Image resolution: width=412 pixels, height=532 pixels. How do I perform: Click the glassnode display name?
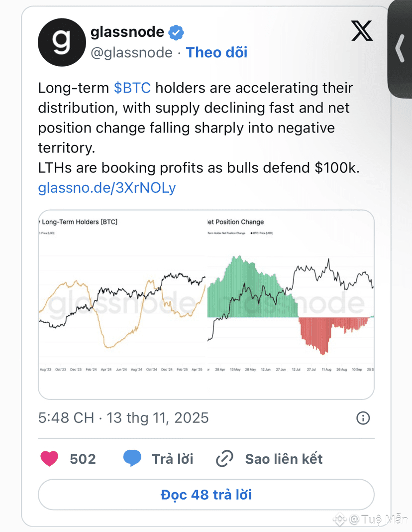pos(127,32)
